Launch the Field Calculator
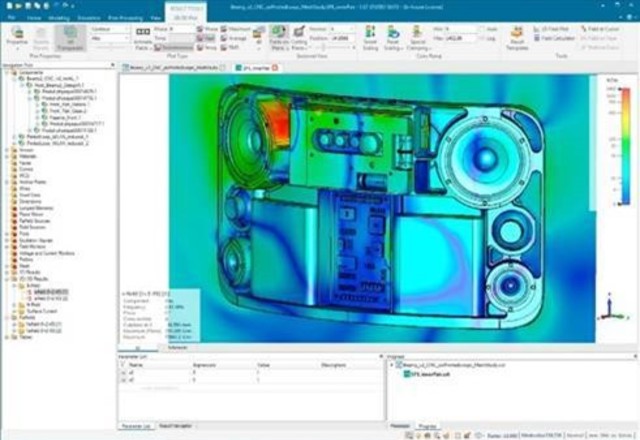640x440 pixels. (x=554, y=38)
